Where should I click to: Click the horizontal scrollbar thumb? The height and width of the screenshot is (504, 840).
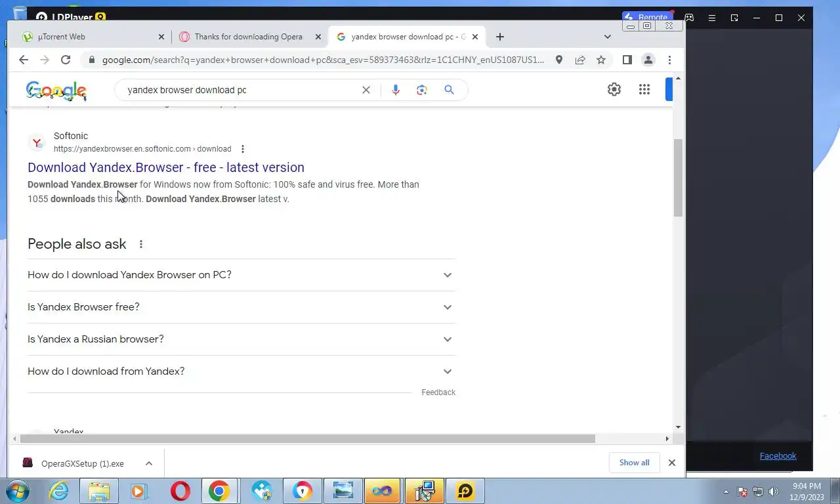[x=307, y=438]
